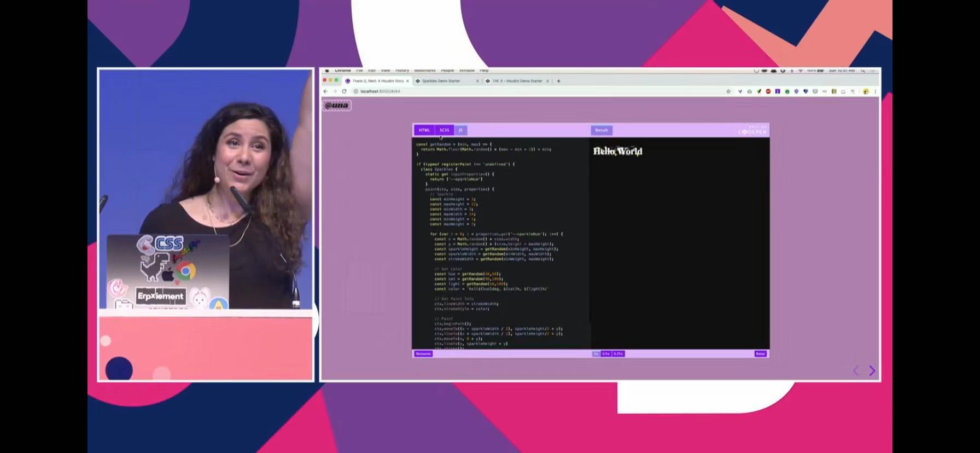Open the HTML tab in the CodePen embed

click(x=424, y=130)
